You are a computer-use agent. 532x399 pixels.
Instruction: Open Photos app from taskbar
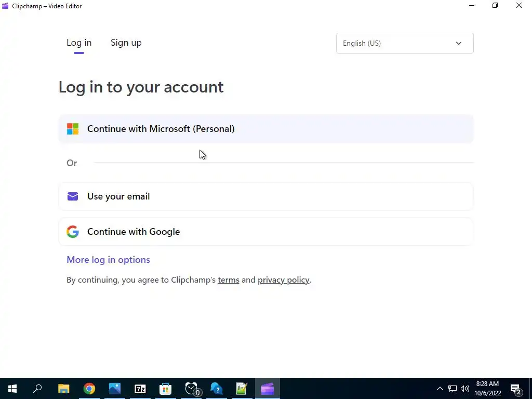tap(115, 389)
